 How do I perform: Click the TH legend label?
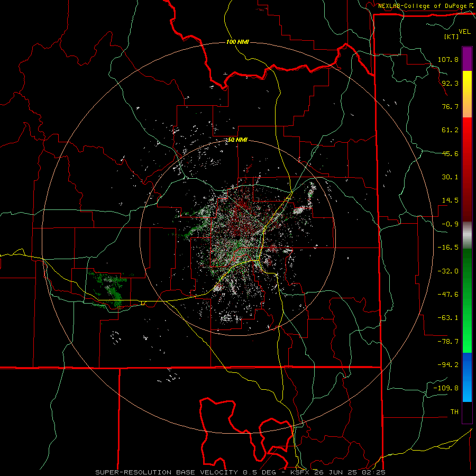(454, 411)
